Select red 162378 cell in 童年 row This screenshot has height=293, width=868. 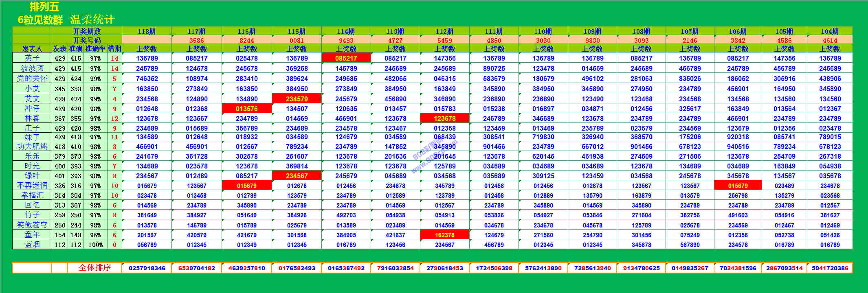tap(444, 235)
